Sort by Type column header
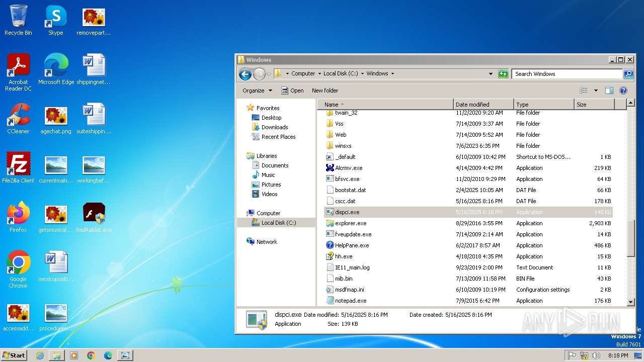The width and height of the screenshot is (644, 362). [x=544, y=105]
